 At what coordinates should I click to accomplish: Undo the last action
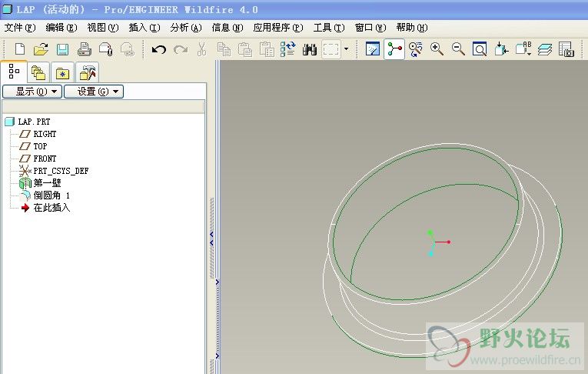(x=159, y=49)
